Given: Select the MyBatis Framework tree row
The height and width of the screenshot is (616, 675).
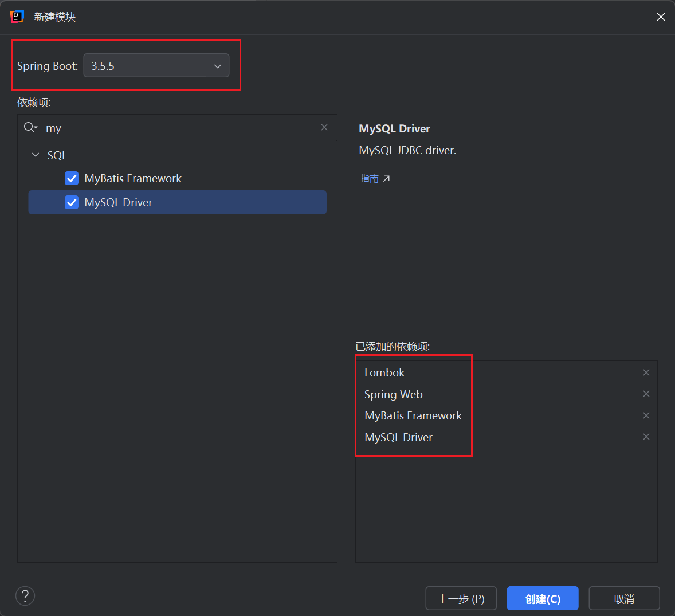Looking at the screenshot, I should point(178,178).
